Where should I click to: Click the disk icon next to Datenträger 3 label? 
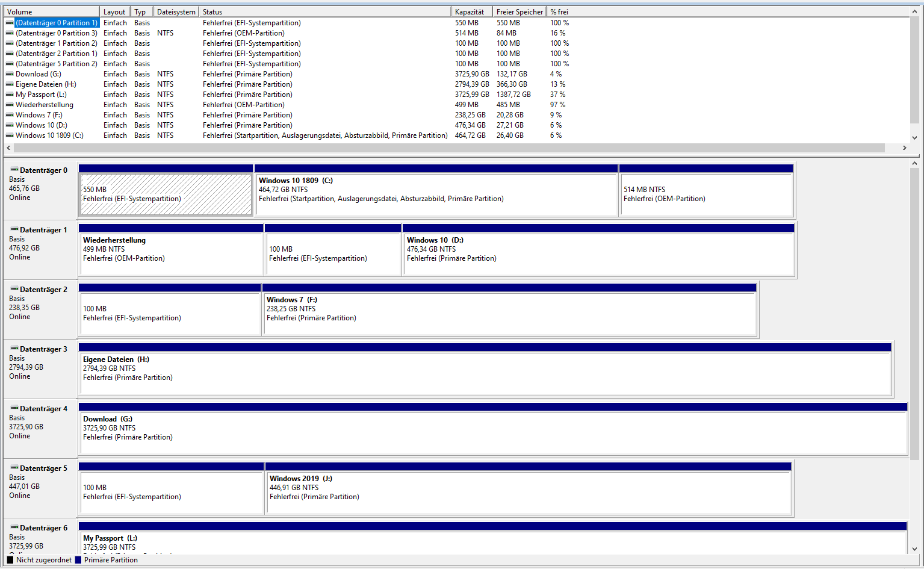14,349
